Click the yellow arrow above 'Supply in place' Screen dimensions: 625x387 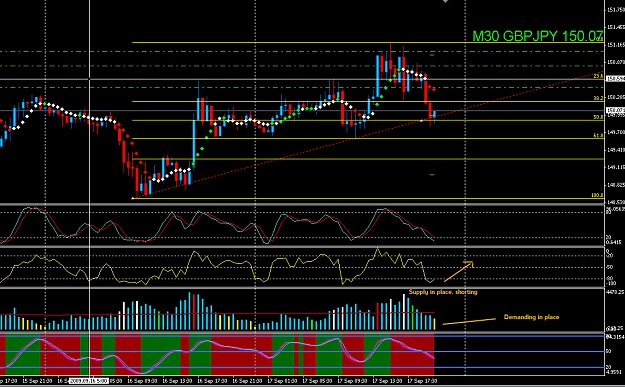coord(458,271)
